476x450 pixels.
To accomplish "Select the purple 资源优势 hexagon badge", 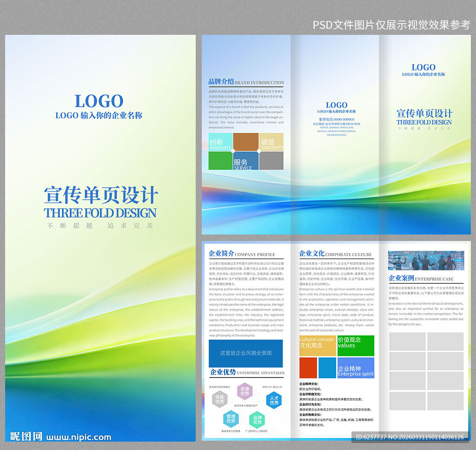I will pyautogui.click(x=245, y=391).
